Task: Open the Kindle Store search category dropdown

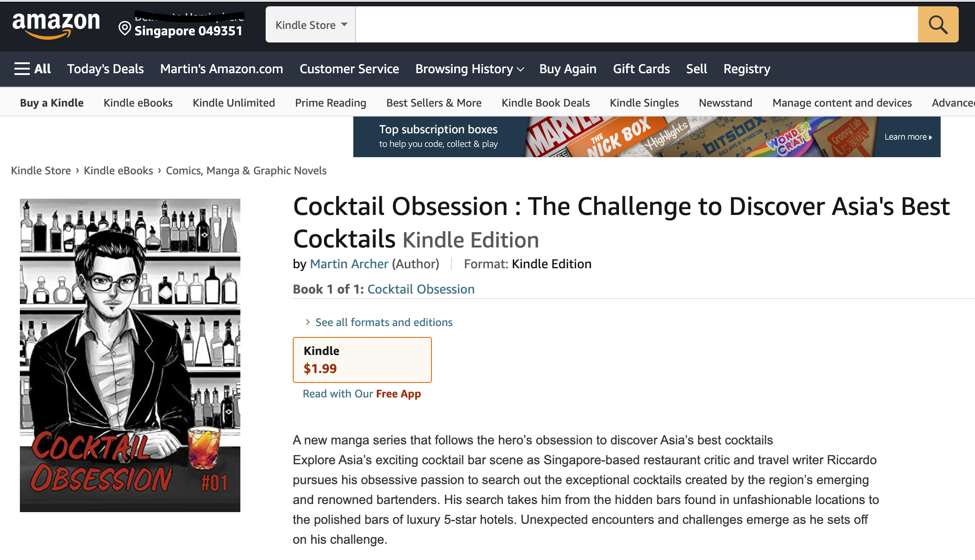Action: point(311,25)
